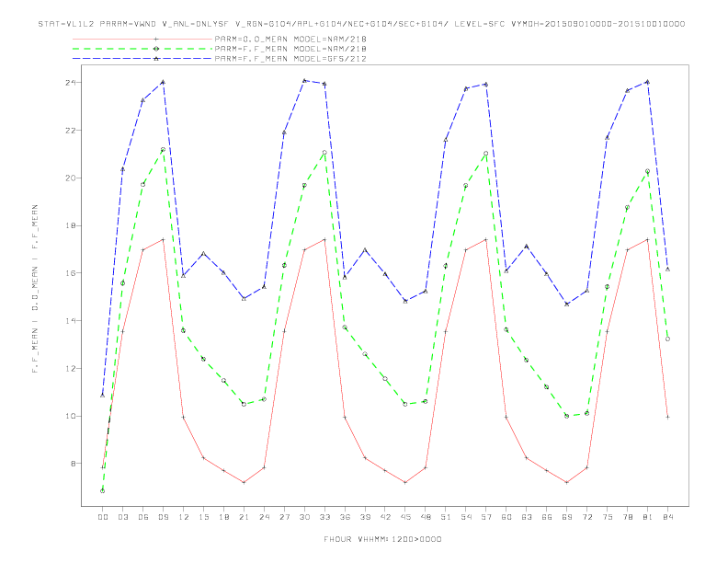This screenshot has height=563, width=728.
Task: Click the blue GFS triangle marker at hour 69
Action: click(567, 304)
